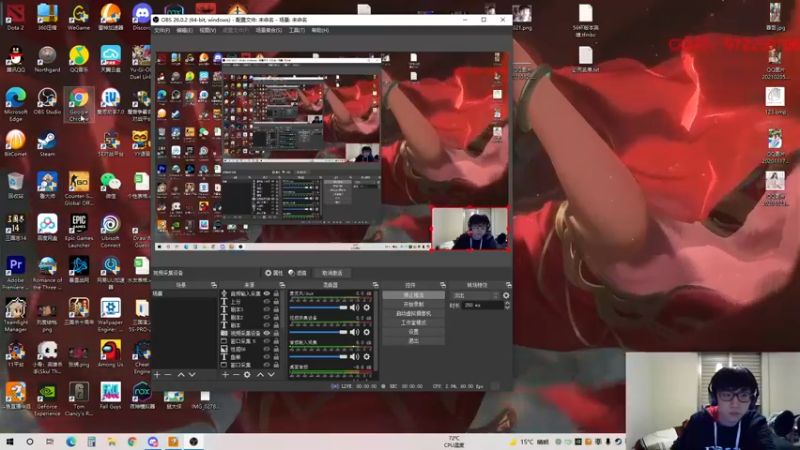The height and width of the screenshot is (450, 800).
Task: Pop out the Scene Transitions dock panel
Action: [508, 285]
